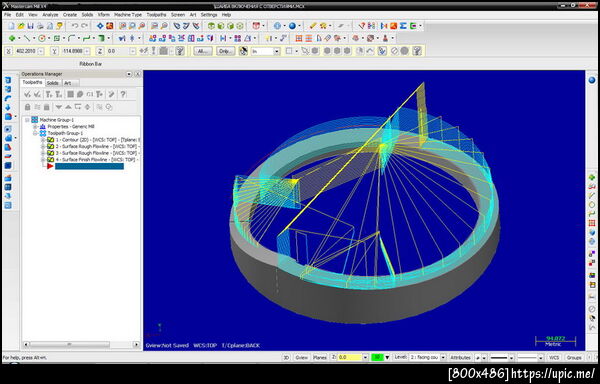Expand operation 1 Contour (2D) node
The height and width of the screenshot is (384, 600).
(43, 140)
